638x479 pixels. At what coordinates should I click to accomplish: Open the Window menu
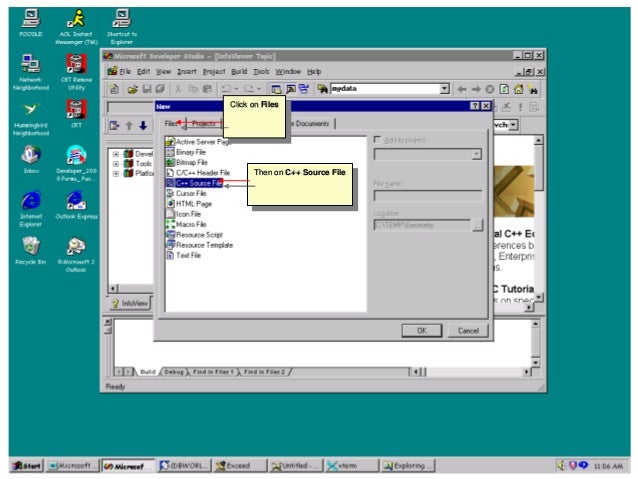(x=288, y=72)
